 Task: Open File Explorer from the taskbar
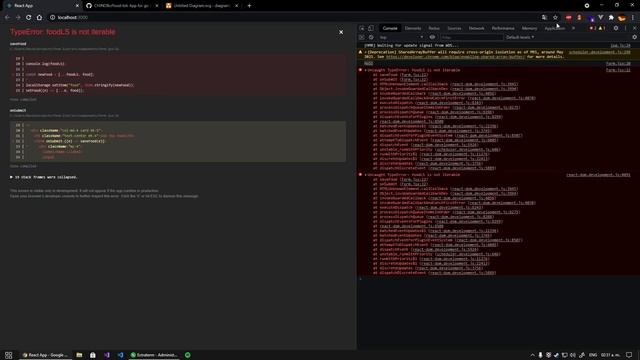click(x=79, y=355)
